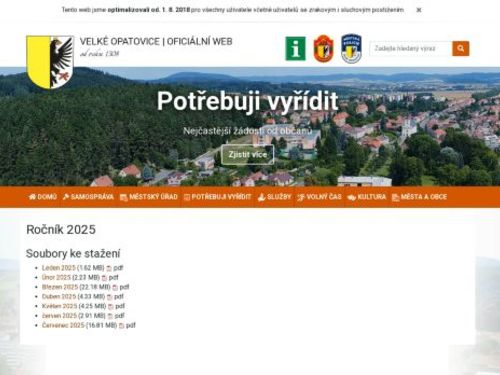The height and width of the screenshot is (375, 500).
Task: Click the pdf icon beside Leden 2025
Action: tap(109, 268)
